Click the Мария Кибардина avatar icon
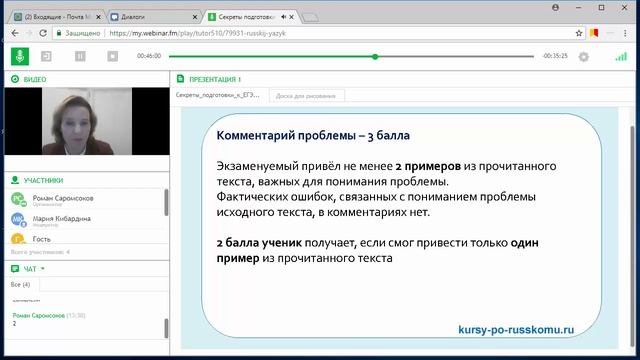 pos(18,220)
